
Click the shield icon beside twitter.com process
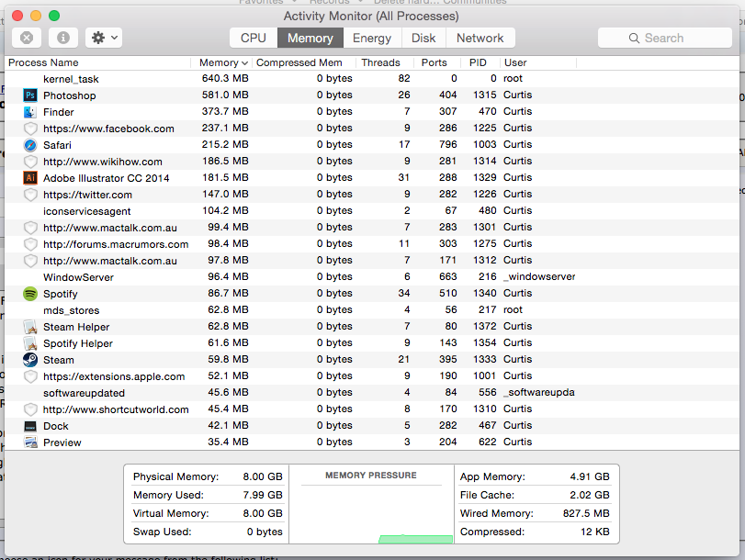click(30, 195)
